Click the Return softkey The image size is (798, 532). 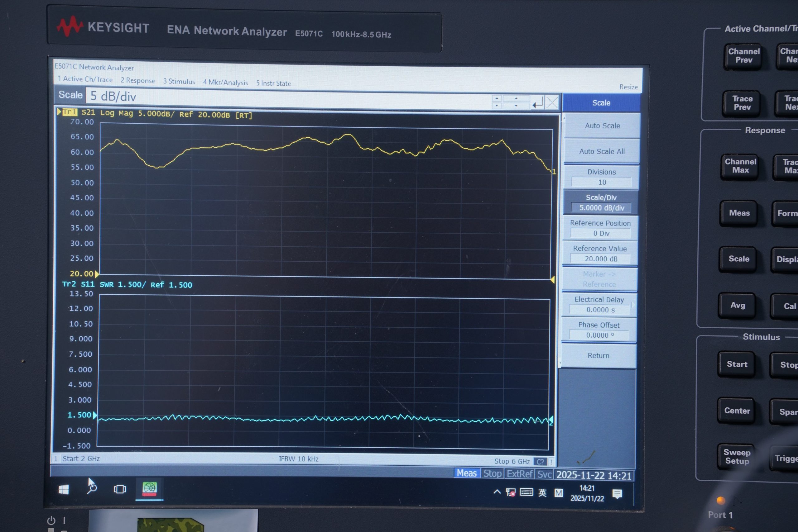pyautogui.click(x=598, y=356)
